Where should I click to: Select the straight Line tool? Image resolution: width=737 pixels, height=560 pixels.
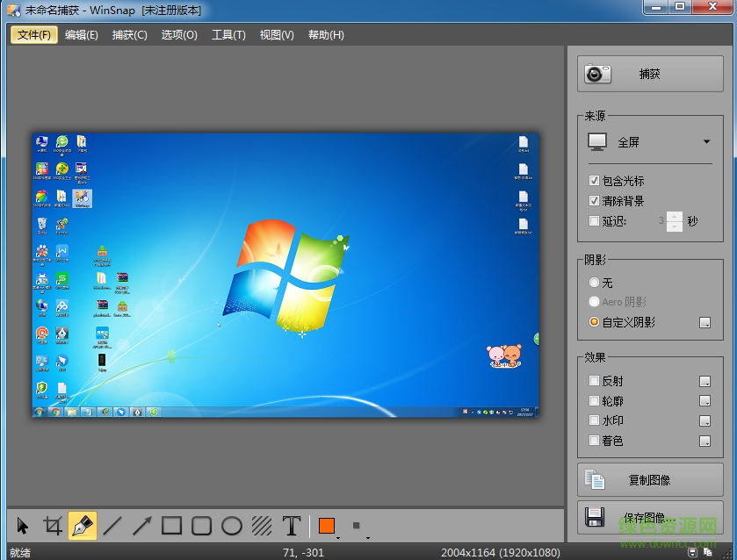(x=112, y=526)
